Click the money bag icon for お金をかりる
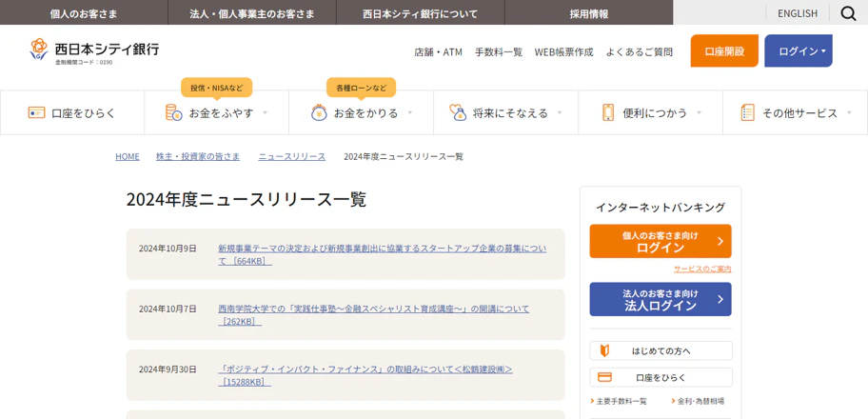Viewport: 868px width, 419px height. pos(319,112)
